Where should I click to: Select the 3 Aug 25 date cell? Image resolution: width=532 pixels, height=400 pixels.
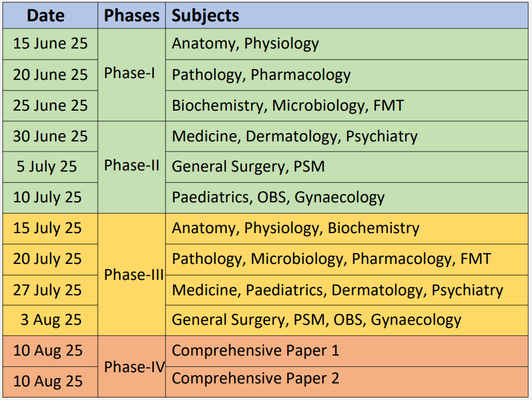52,320
